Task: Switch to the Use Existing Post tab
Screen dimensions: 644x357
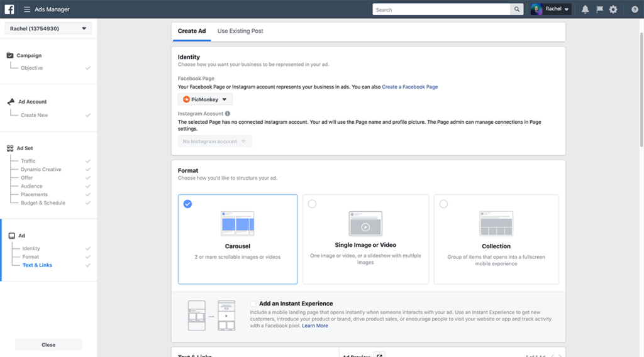Action: (x=240, y=31)
